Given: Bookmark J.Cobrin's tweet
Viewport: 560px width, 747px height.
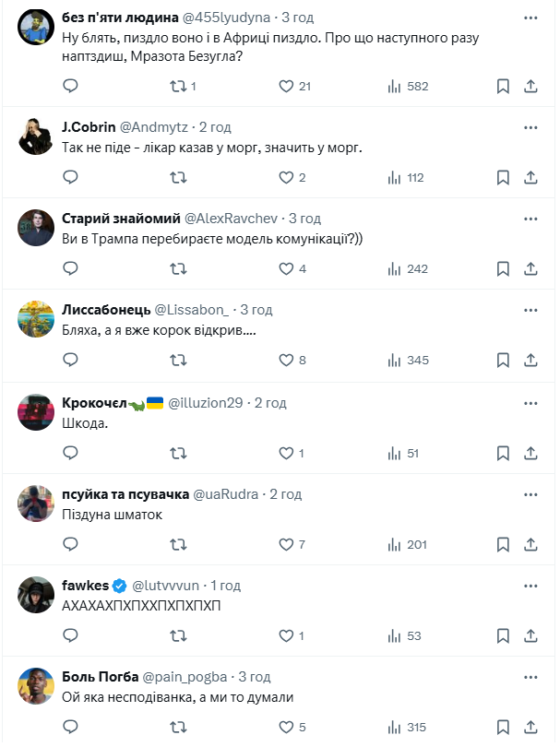Looking at the screenshot, I should (503, 177).
